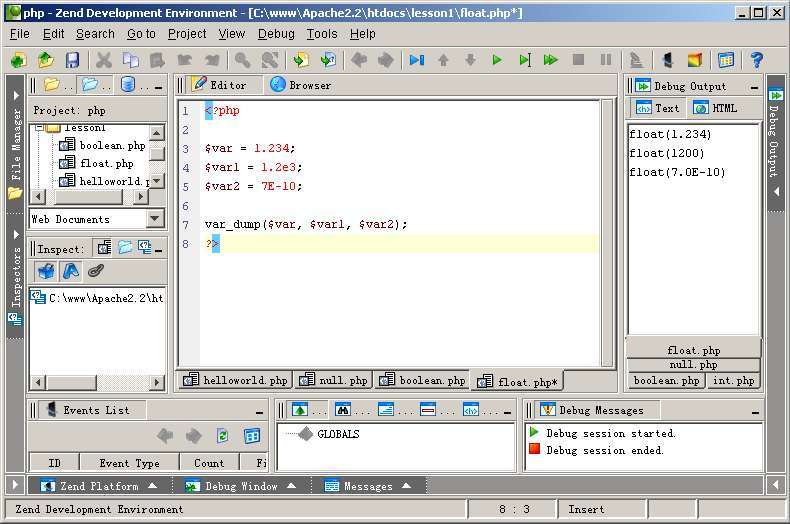
Task: Minimize the Debug Messages panel
Action: [755, 413]
